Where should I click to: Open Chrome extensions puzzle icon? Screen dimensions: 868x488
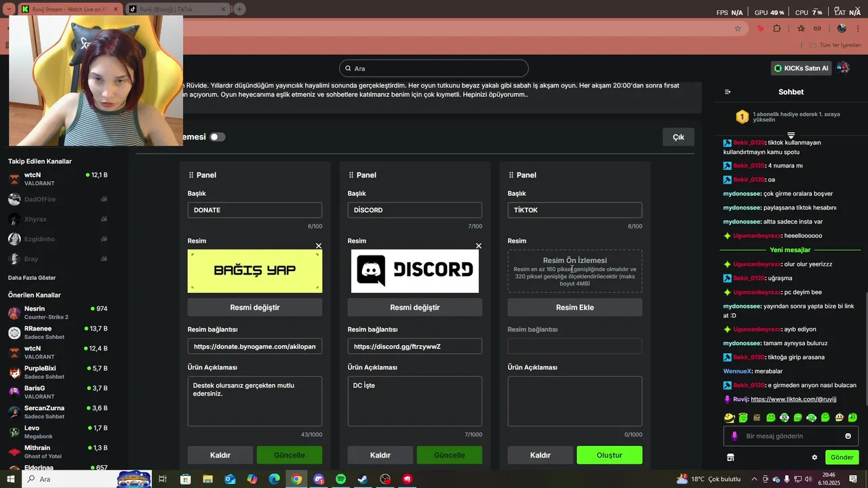[x=777, y=28]
